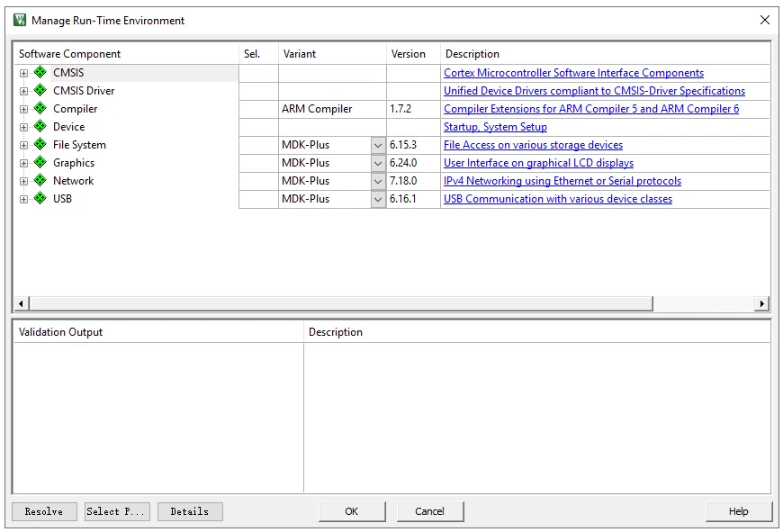Click the green diamond icon beside Device
The height and width of the screenshot is (532, 783).
coord(40,126)
